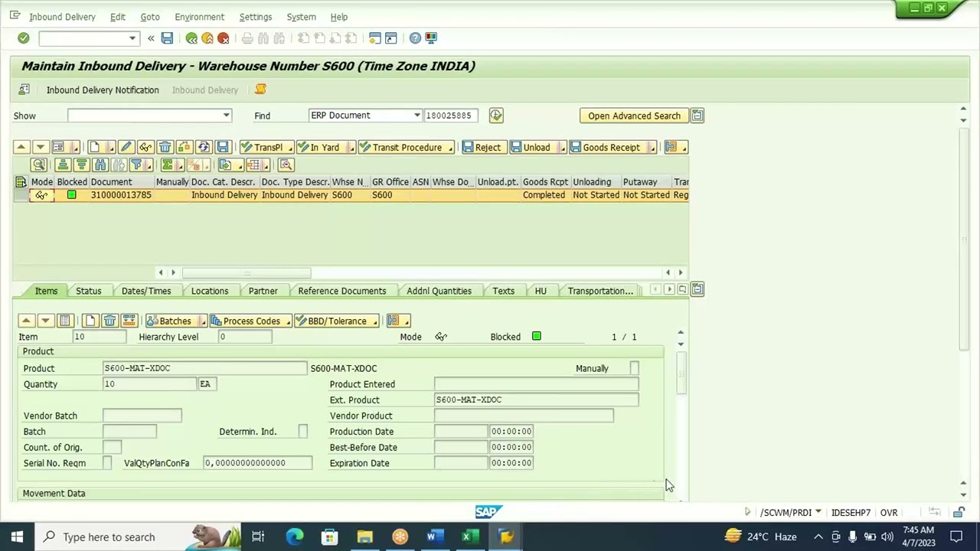Click the Set Filter funnel icon
Viewport: 980px width, 551px height.
coord(136,165)
